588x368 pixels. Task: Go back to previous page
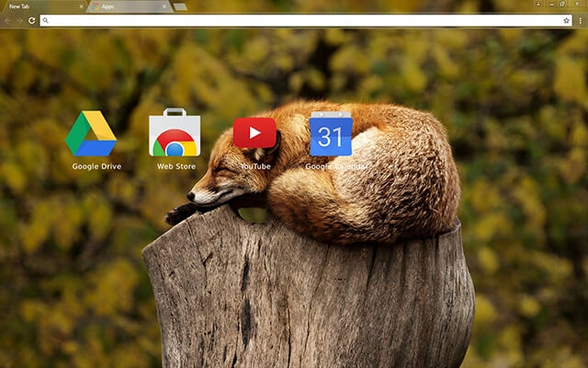[x=7, y=20]
